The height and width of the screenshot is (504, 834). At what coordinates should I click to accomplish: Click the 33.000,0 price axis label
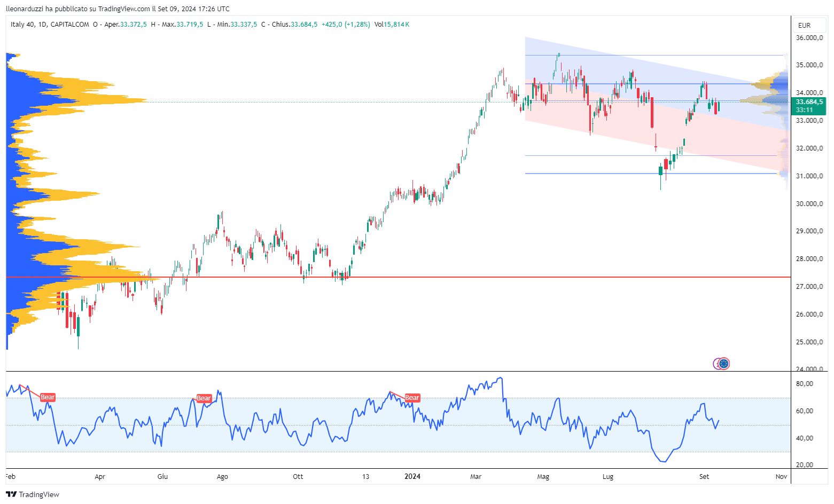[x=809, y=121]
